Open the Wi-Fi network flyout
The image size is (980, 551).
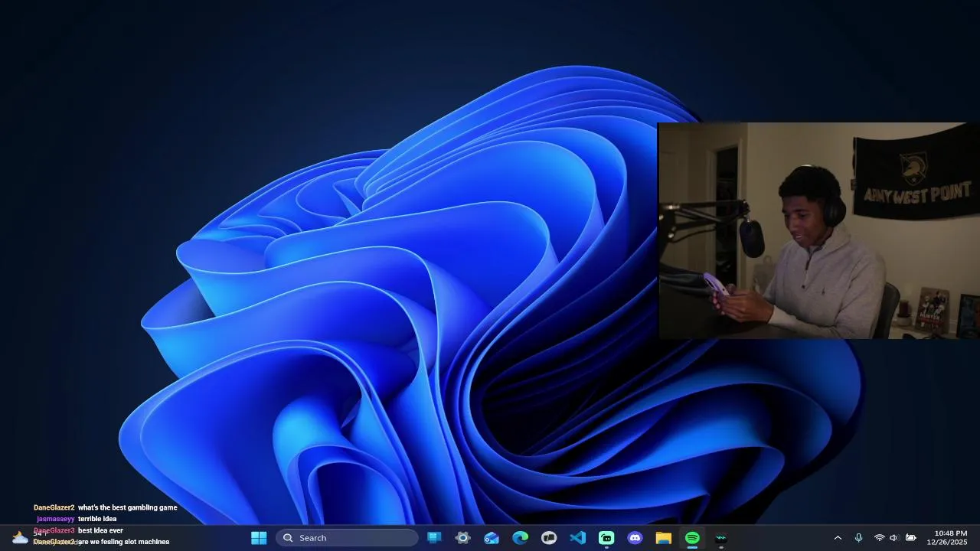pyautogui.click(x=879, y=538)
